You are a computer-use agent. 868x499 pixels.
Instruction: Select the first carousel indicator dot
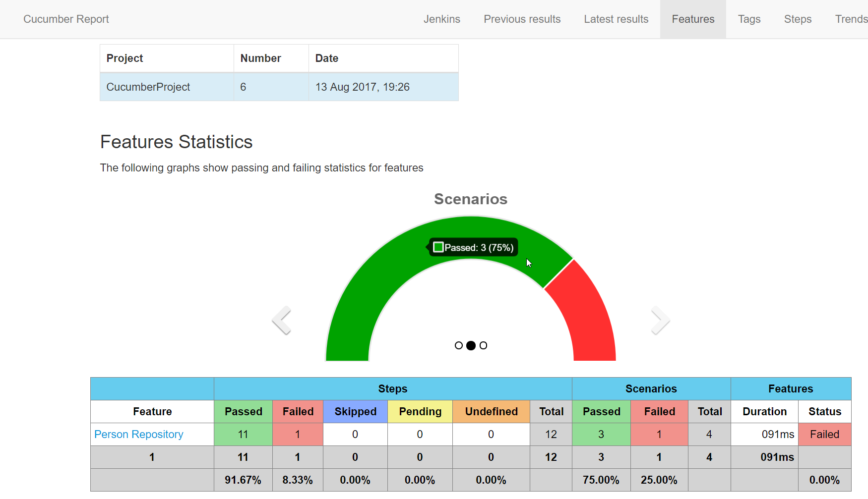(458, 345)
